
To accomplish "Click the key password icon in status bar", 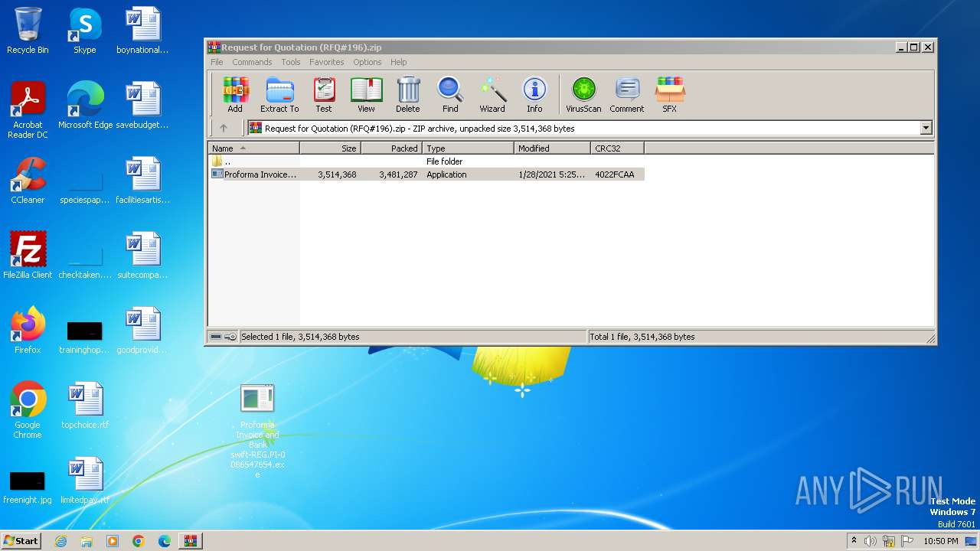I will coord(230,337).
